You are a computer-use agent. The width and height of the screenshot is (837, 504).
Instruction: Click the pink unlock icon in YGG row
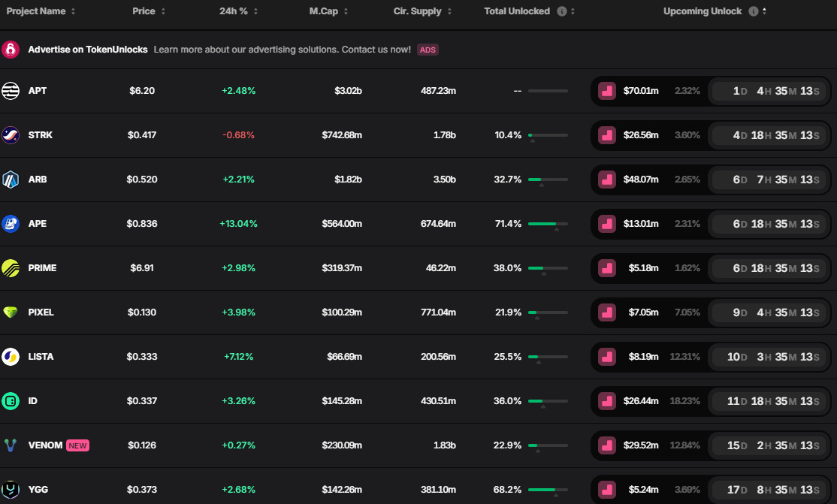point(607,490)
